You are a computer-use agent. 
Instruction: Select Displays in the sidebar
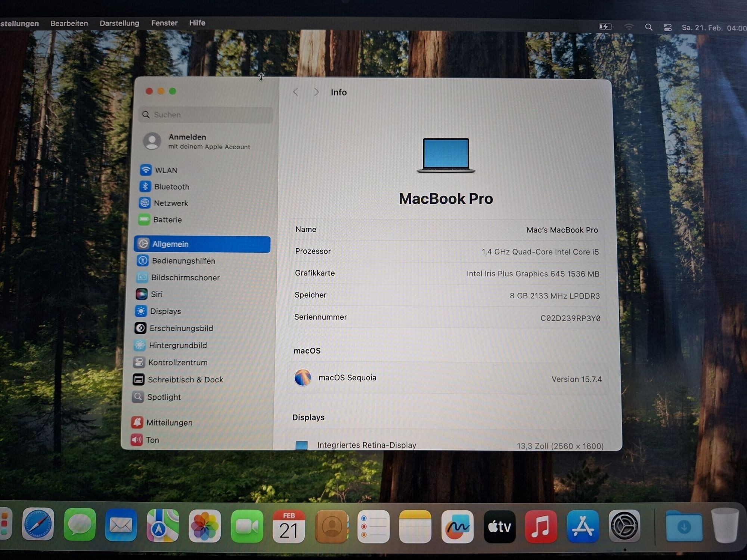165,311
